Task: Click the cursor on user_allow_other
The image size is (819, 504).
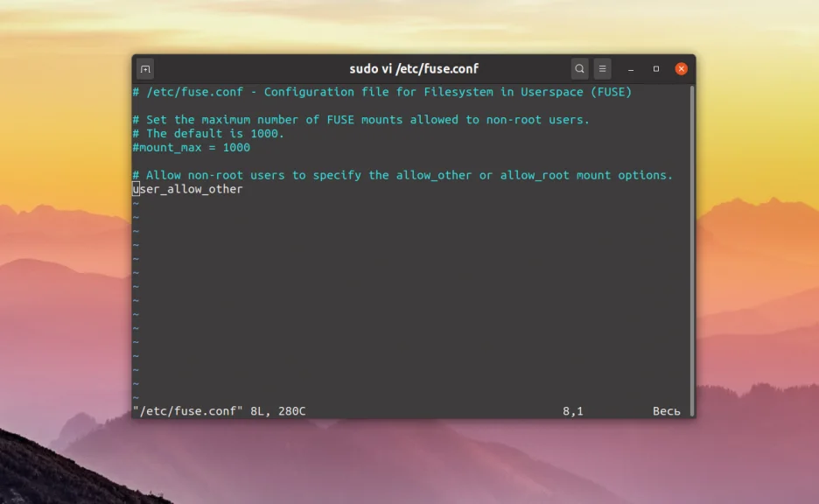Action: (136, 189)
